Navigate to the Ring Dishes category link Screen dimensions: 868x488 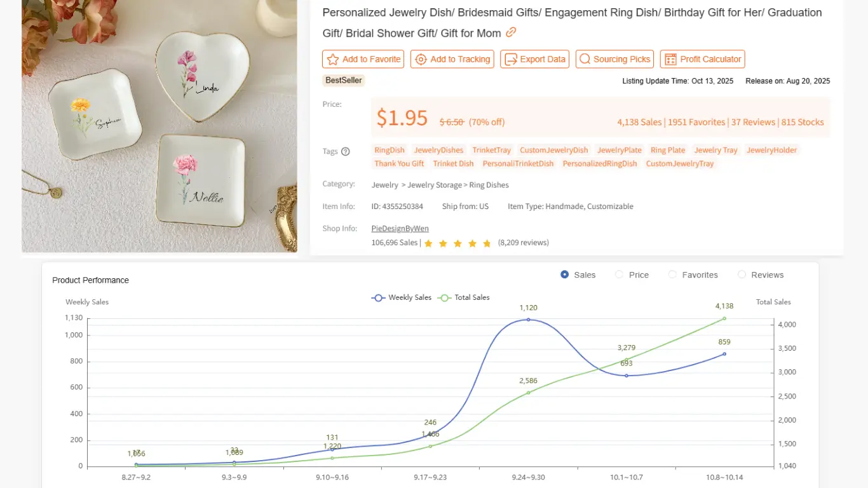489,185
